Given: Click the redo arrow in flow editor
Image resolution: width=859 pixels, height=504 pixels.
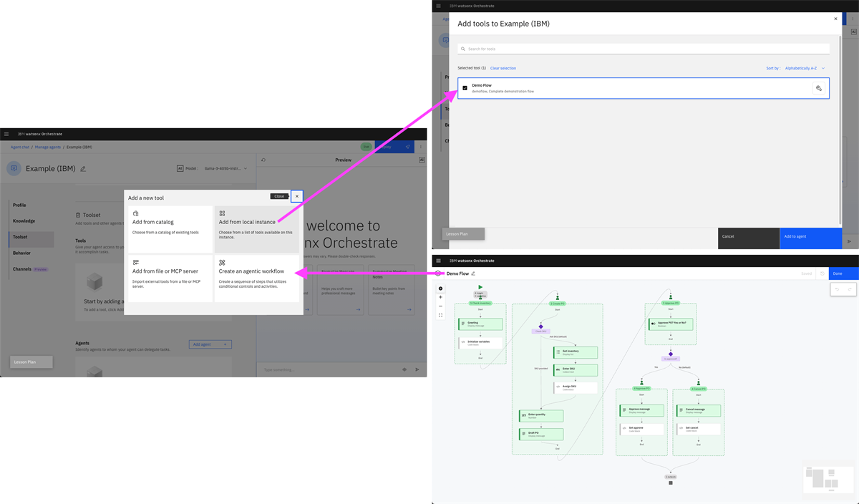Looking at the screenshot, I should point(850,289).
